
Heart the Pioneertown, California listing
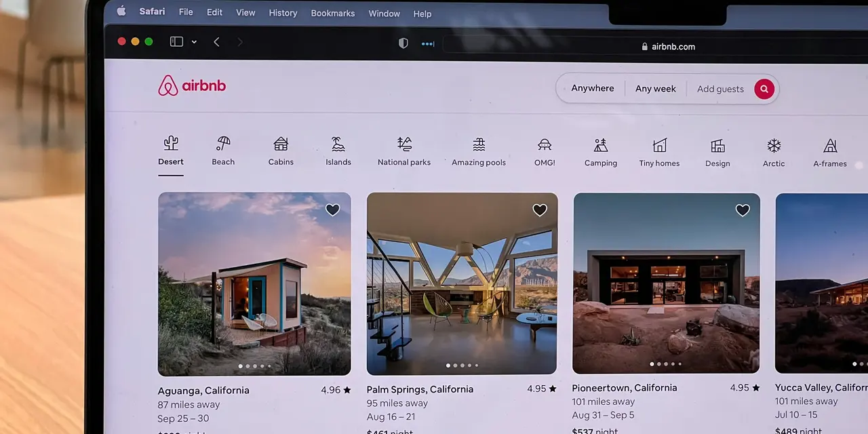pos(743,210)
